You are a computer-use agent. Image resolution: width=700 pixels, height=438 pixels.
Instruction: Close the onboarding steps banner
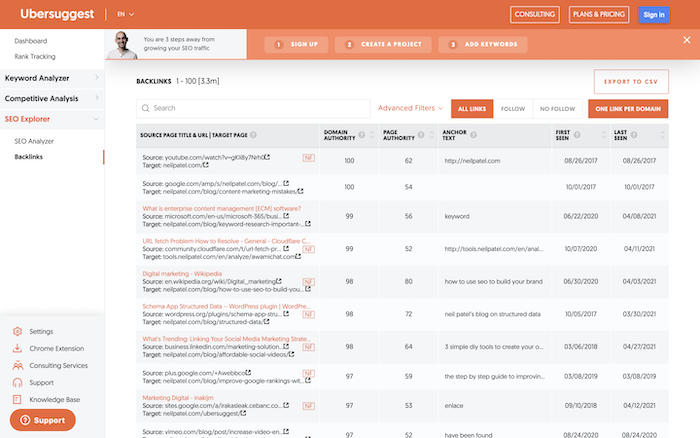(687, 40)
